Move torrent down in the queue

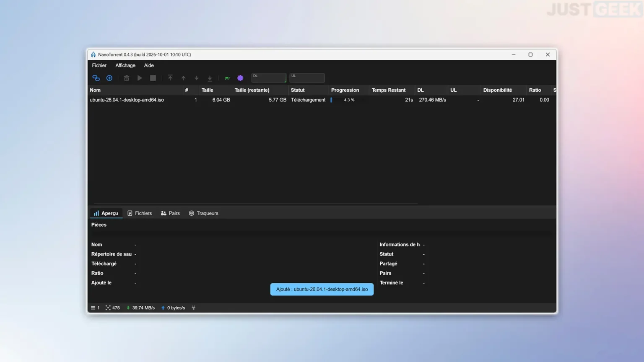point(197,78)
